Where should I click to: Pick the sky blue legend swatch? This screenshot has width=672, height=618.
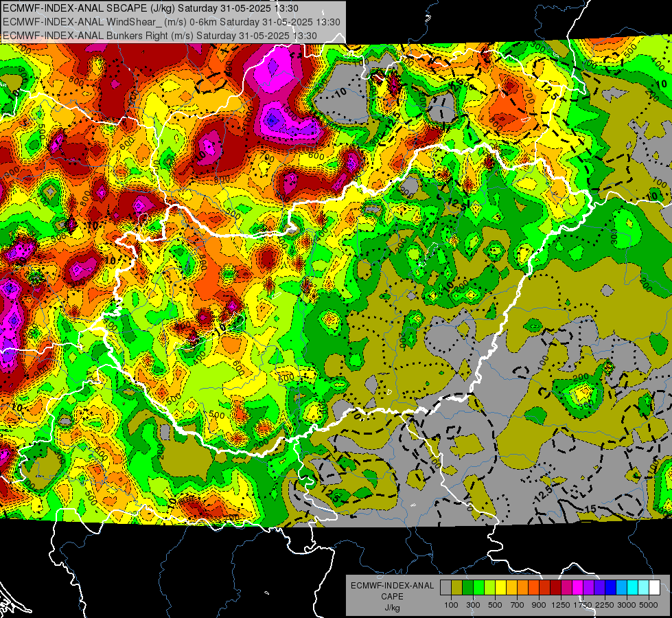tap(622, 588)
